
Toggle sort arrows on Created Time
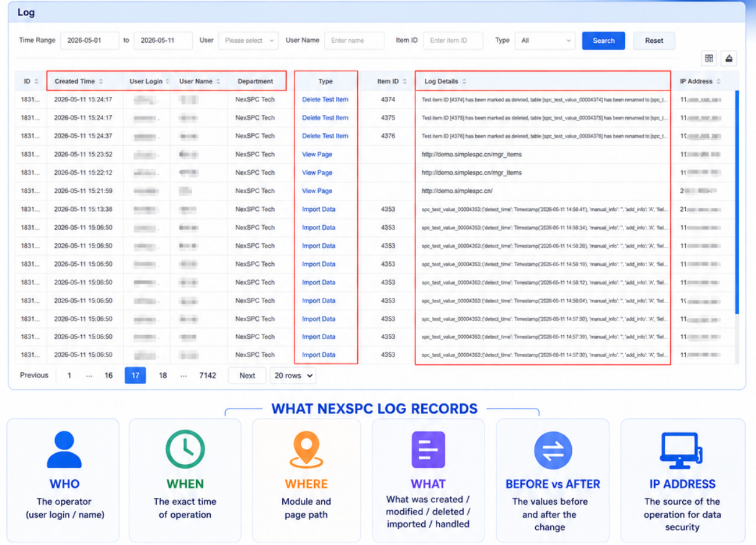tap(100, 81)
